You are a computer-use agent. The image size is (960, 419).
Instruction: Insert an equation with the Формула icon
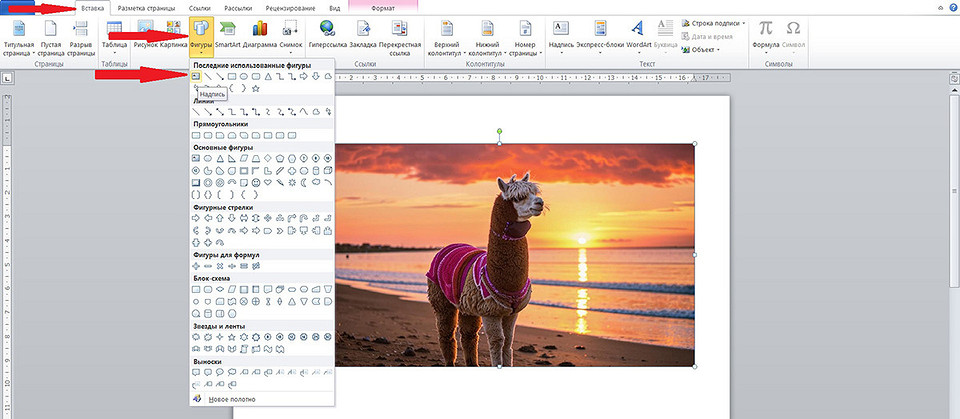tap(766, 29)
